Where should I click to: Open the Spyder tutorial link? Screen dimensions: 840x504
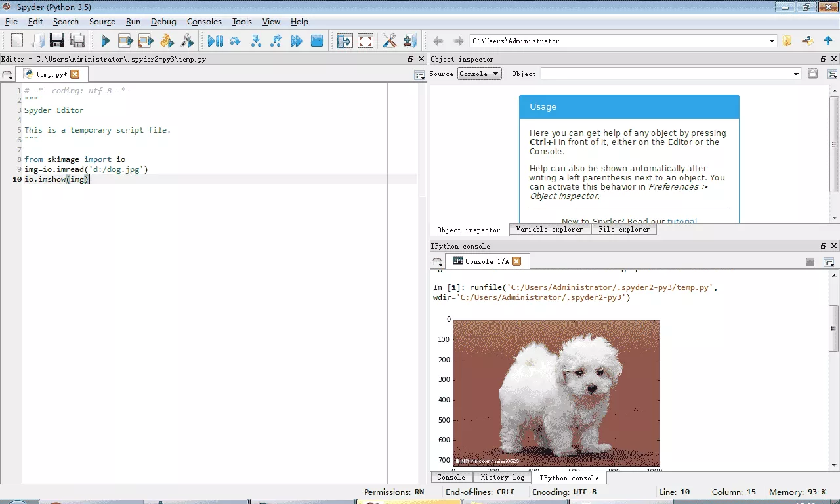682,221
